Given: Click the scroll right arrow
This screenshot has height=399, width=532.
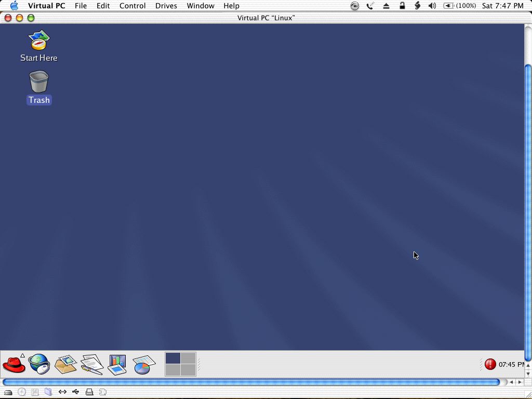Looking at the screenshot, I should (x=520, y=382).
